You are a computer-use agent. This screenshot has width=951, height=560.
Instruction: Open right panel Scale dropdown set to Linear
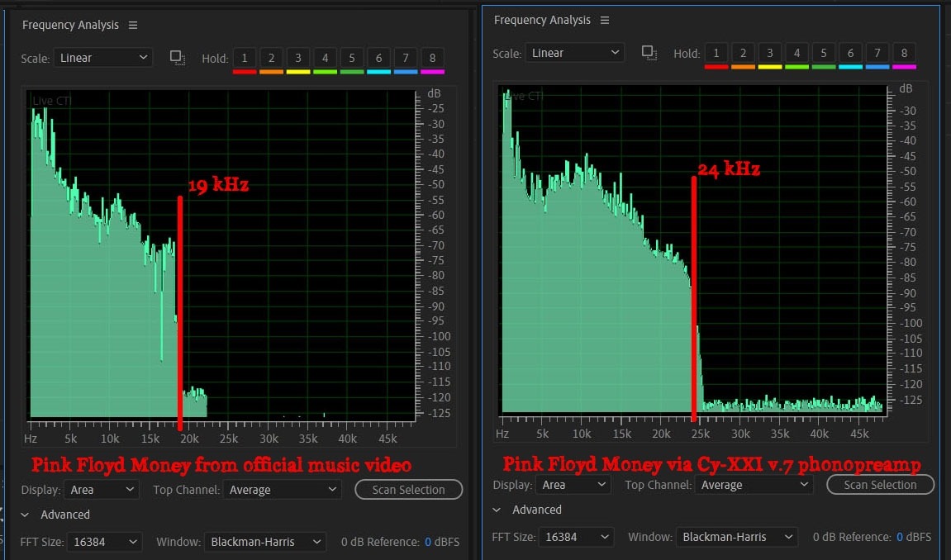click(x=575, y=54)
